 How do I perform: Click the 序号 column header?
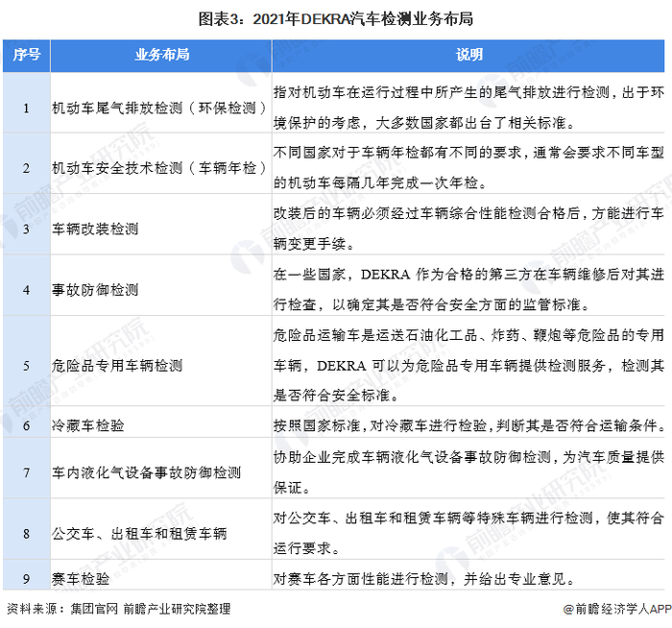click(27, 56)
